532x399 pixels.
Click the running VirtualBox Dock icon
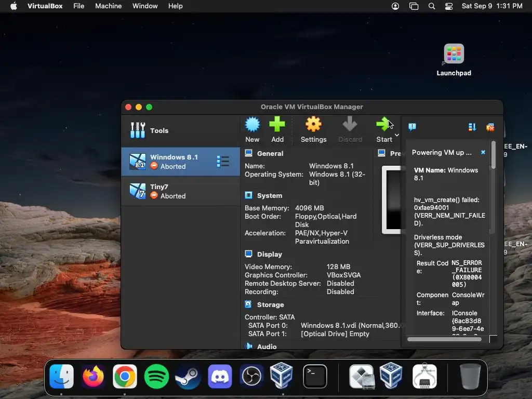(x=282, y=376)
